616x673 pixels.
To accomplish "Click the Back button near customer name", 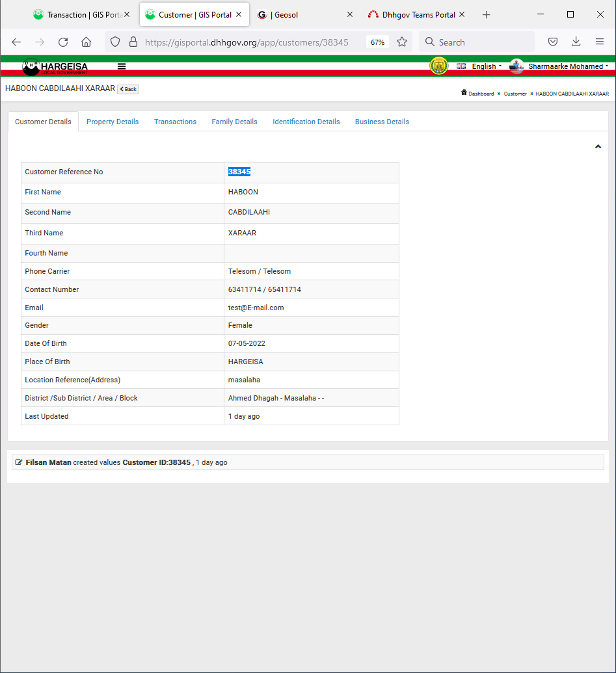I will tap(128, 89).
